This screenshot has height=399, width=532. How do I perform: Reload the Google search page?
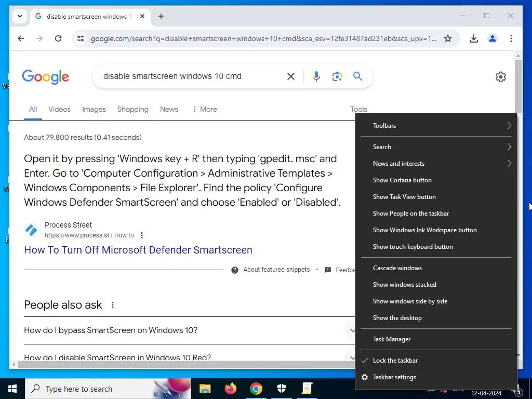[x=58, y=38]
